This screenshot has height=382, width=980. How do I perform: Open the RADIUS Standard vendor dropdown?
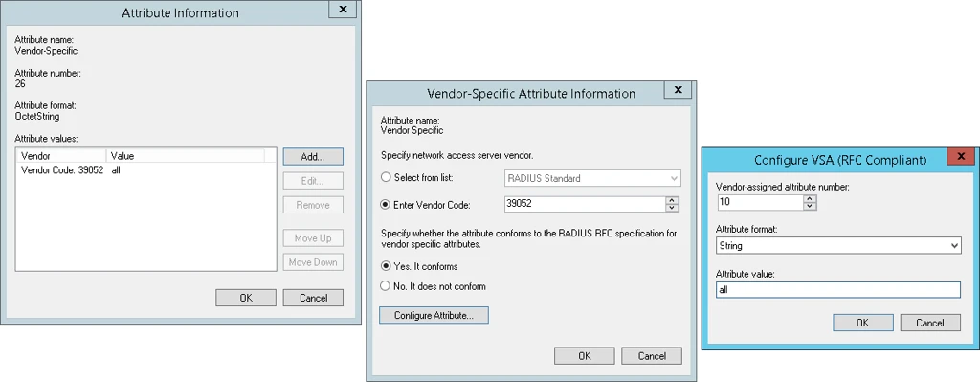[x=592, y=178]
